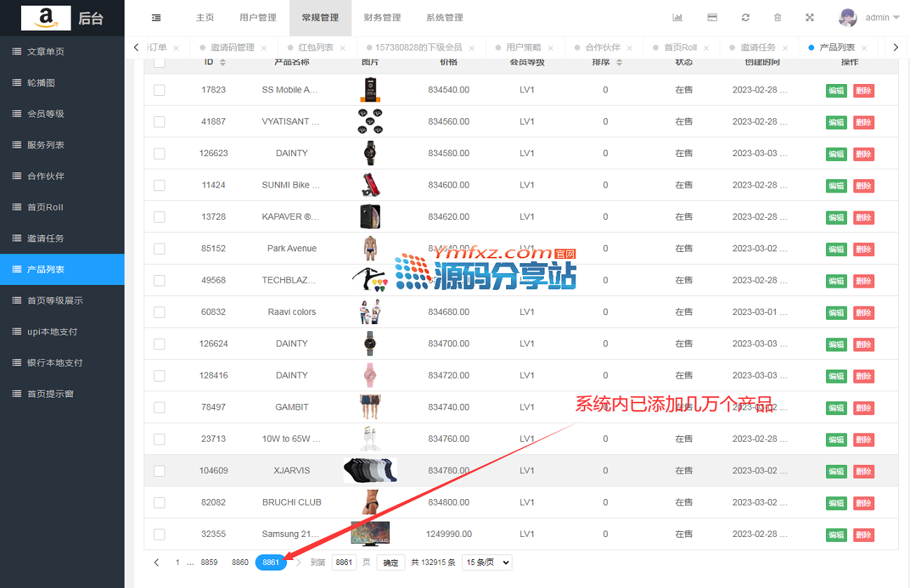
Task: Open the 财务管理 top menu
Action: pos(382,17)
